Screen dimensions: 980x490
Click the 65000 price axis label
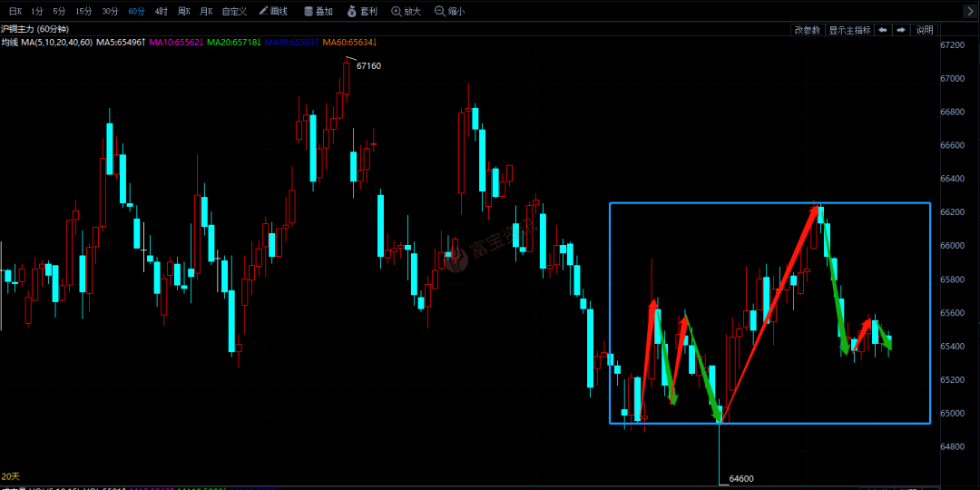pyautogui.click(x=954, y=413)
